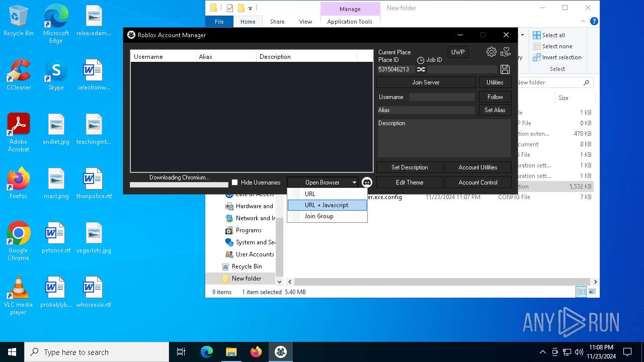Open Account Utilities
The image size is (644, 362).
(478, 167)
